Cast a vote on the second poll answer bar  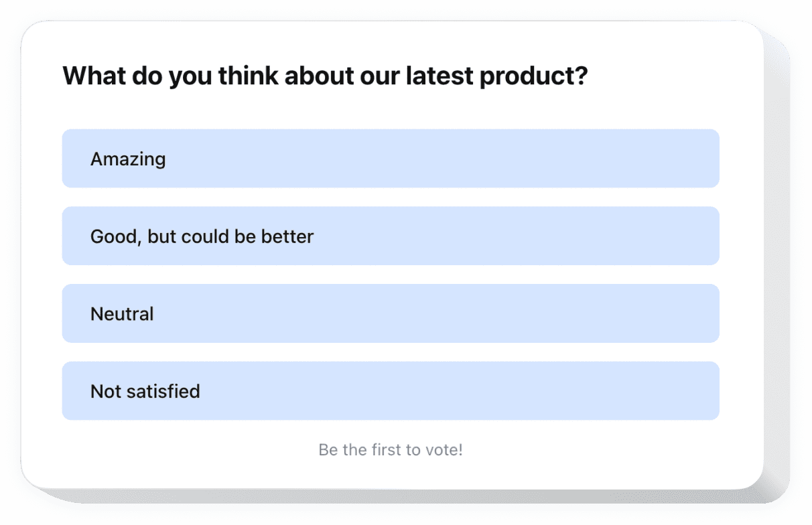click(391, 236)
